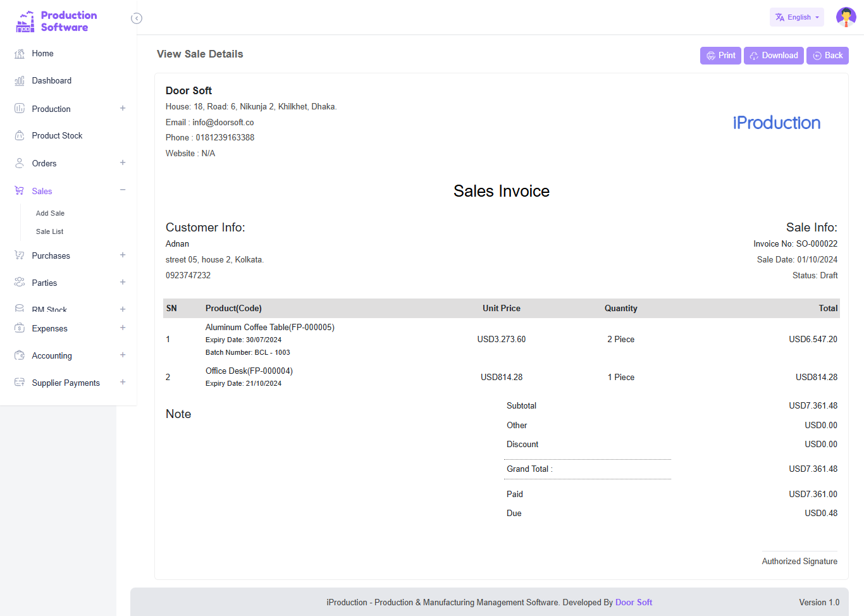864x616 pixels.
Task: Click the user profile avatar
Action: pos(846,17)
